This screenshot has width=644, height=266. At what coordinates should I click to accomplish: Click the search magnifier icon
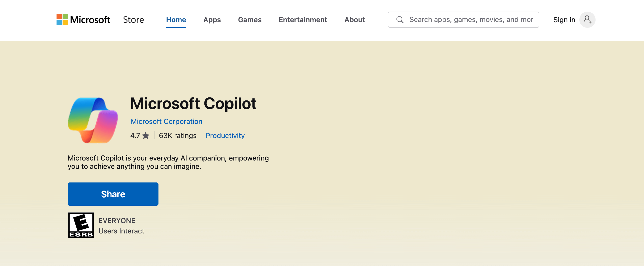click(400, 20)
